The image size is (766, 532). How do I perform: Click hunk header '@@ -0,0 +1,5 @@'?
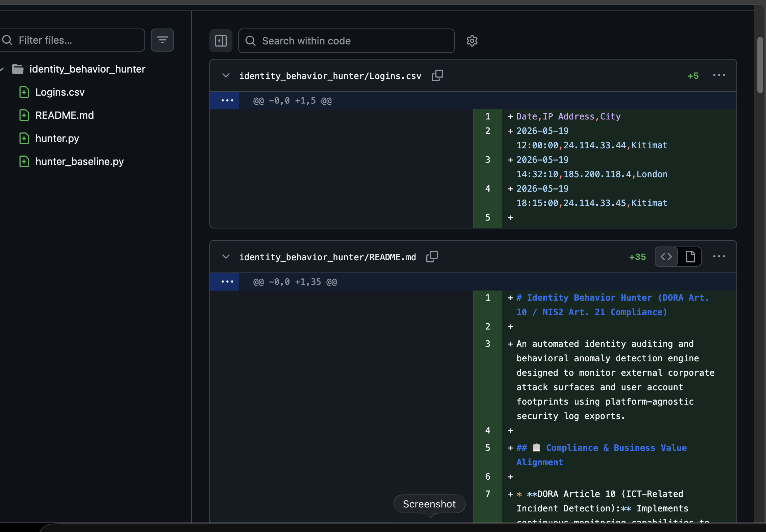292,100
